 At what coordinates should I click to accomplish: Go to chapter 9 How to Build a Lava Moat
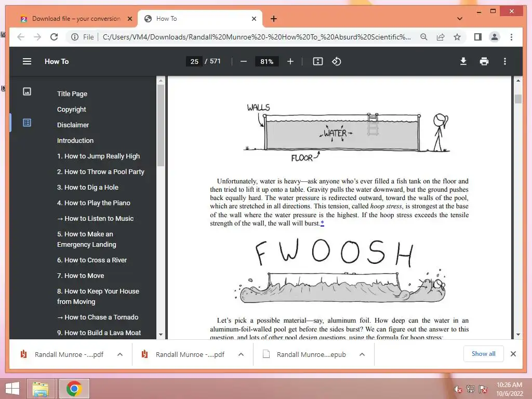[x=99, y=333]
